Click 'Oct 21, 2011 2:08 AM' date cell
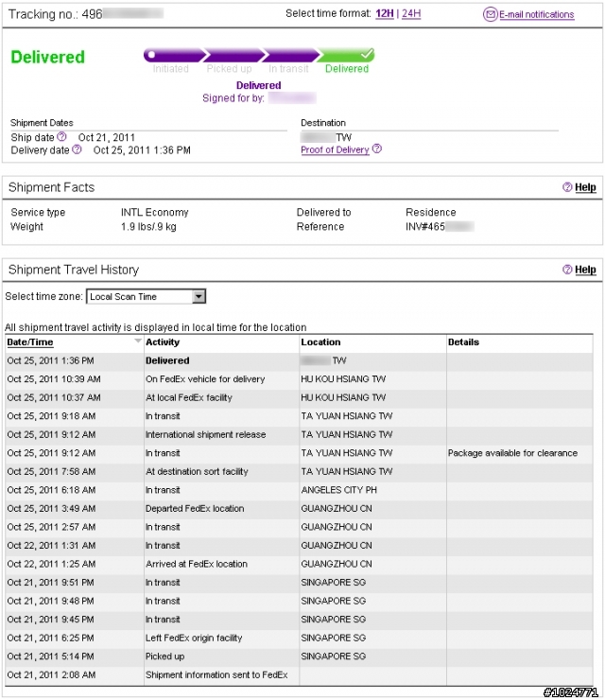605x700 pixels. 51,675
